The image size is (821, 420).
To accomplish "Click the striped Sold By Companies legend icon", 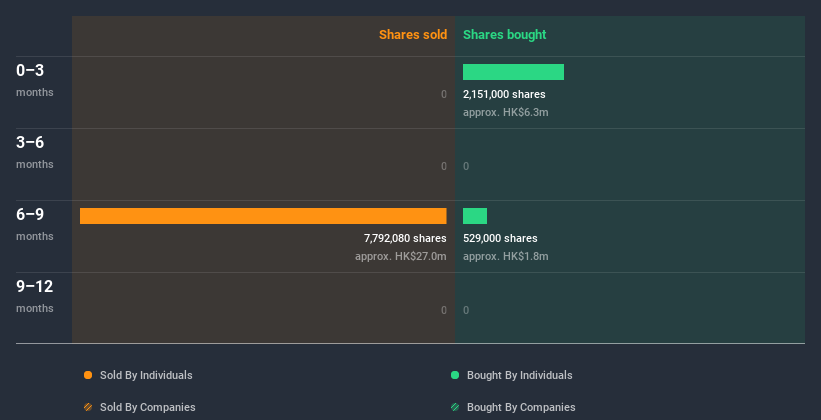I will coord(88,407).
